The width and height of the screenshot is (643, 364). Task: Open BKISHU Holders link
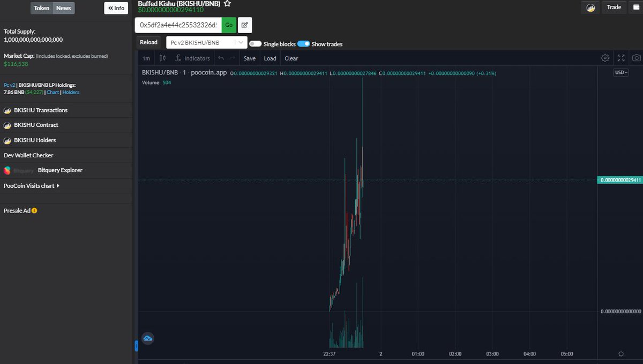coord(35,140)
